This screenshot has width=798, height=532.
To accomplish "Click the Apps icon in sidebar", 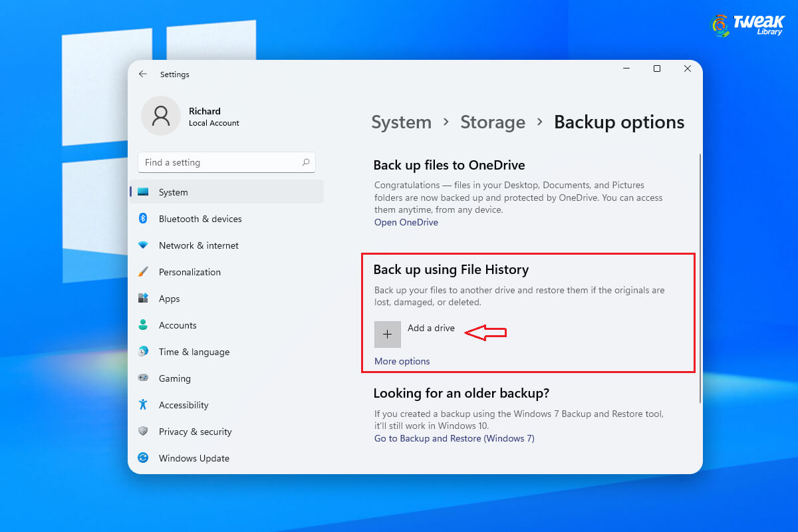I will tap(142, 299).
